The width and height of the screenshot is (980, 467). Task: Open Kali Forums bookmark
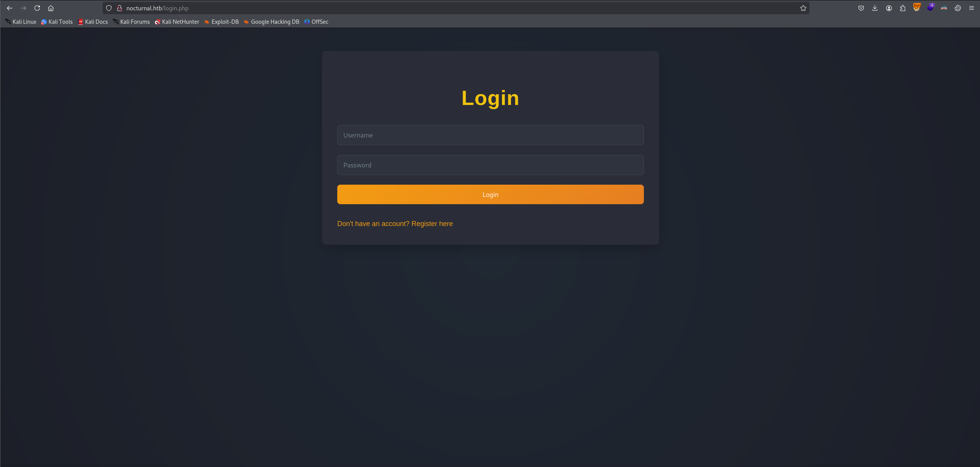tap(131, 22)
